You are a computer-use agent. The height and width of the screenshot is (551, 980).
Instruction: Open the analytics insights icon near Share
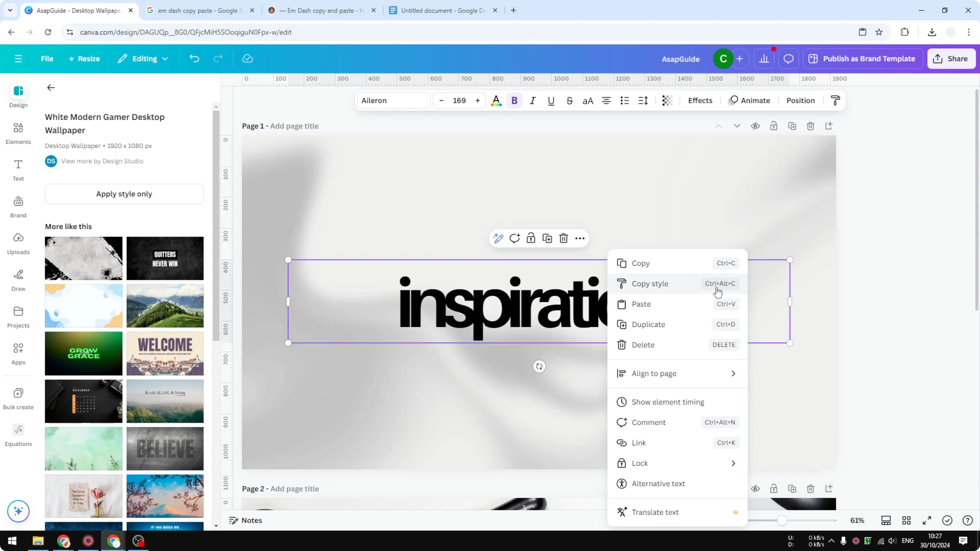(765, 59)
